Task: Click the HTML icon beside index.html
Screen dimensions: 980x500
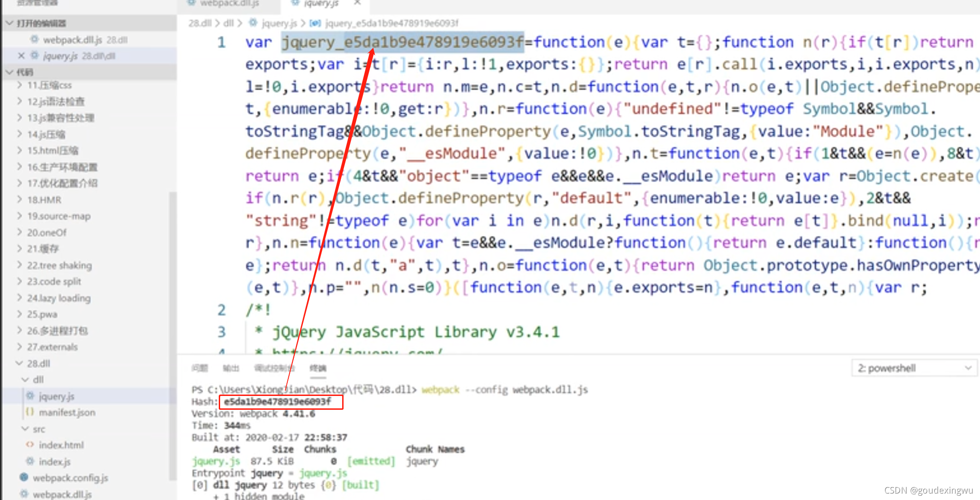Action: [x=30, y=445]
